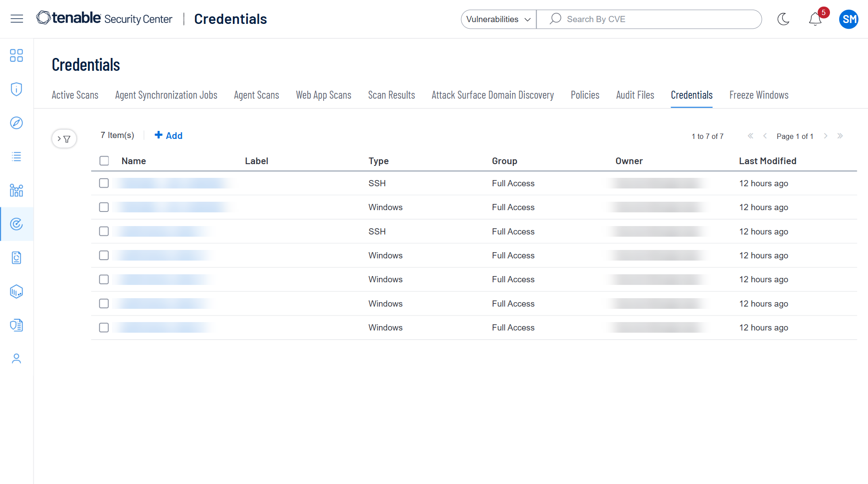Switch to Policies tab
Screen dimensions: 868x484
click(x=585, y=95)
